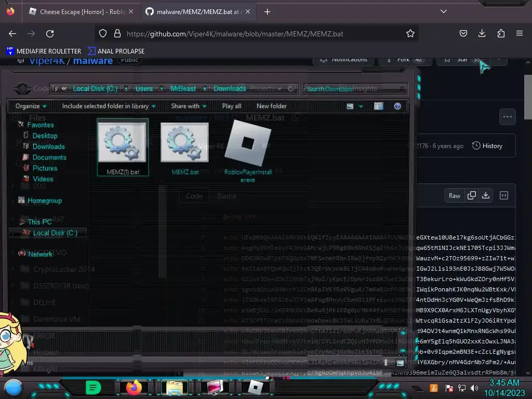The height and width of the screenshot is (399, 532).
Task: Open MEDIAFIRE ROULETTER bookmark
Action: pos(44,51)
